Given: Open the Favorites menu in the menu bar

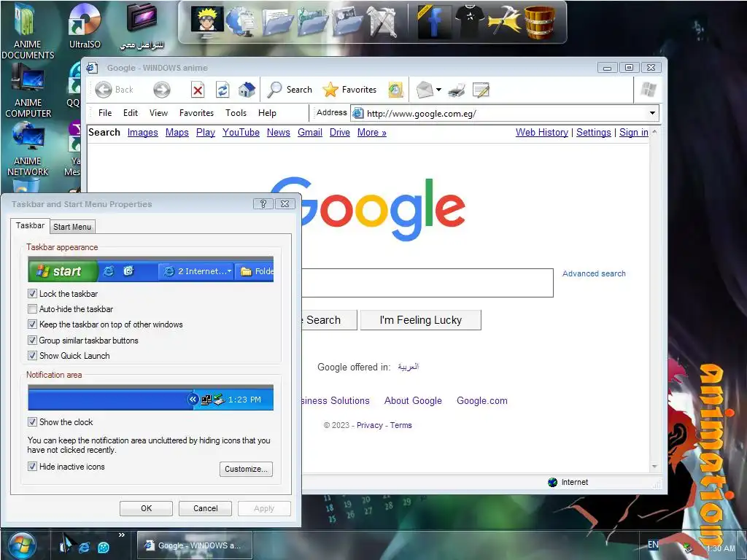Looking at the screenshot, I should (x=196, y=113).
